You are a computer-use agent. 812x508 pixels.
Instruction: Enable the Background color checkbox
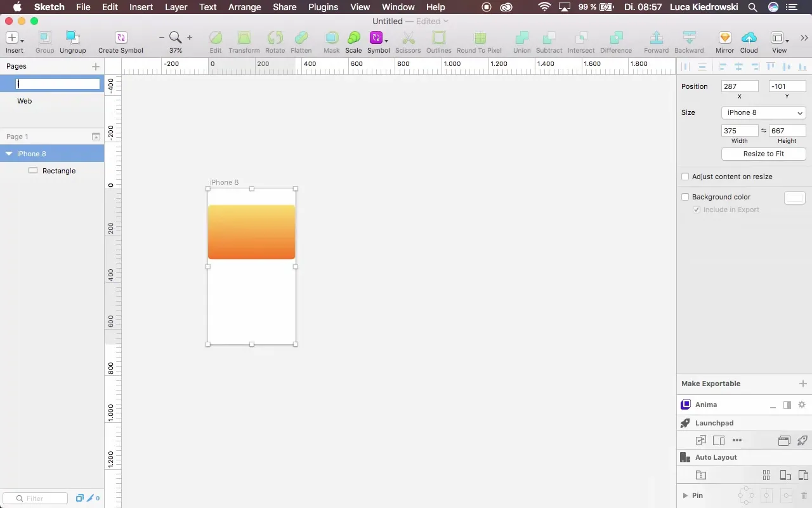coord(685,197)
